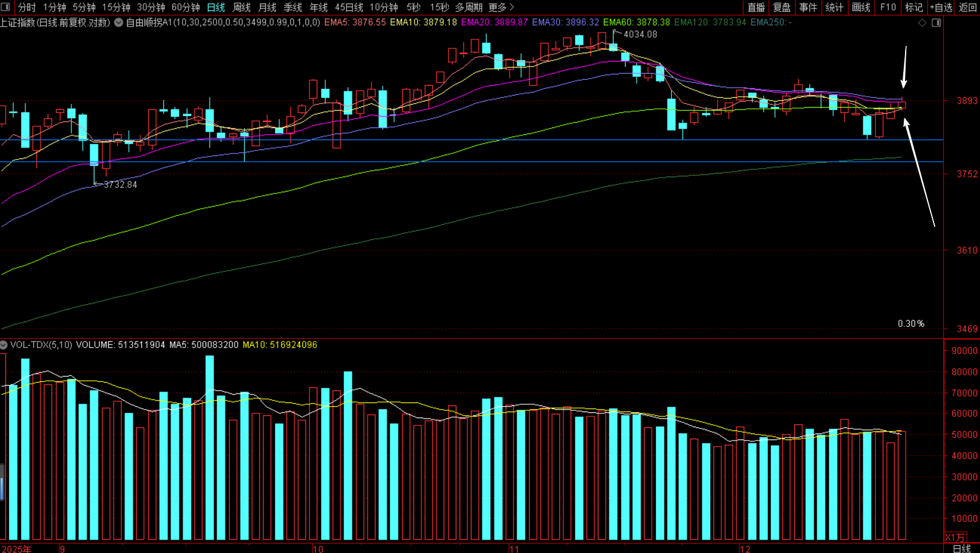Select the 60分钟 period tab
The image size is (980, 553).
coord(186,7)
